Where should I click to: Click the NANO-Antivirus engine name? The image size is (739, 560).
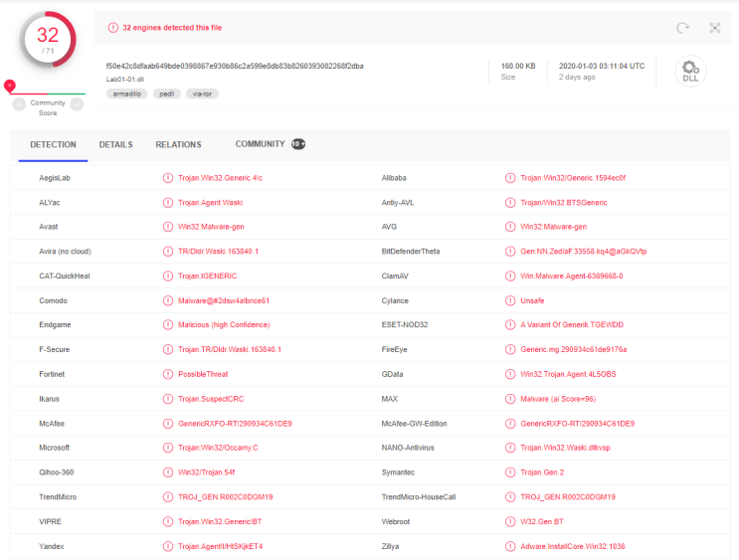pyautogui.click(x=408, y=448)
